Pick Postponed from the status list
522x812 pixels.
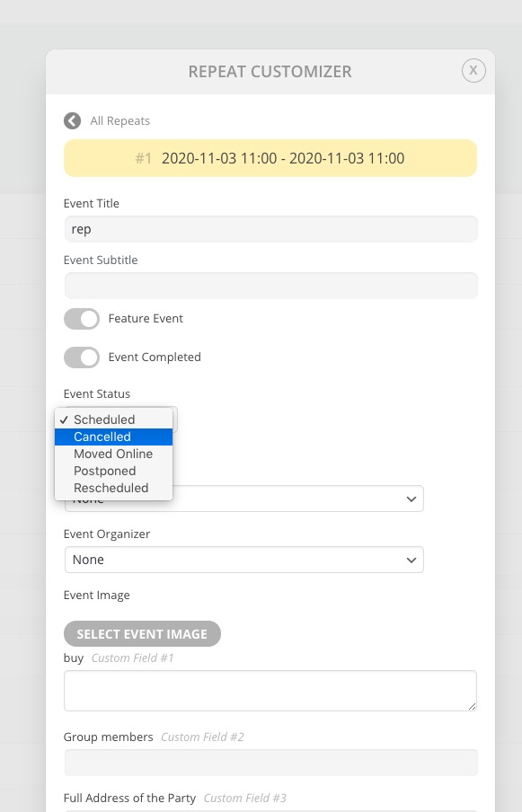pos(113,471)
